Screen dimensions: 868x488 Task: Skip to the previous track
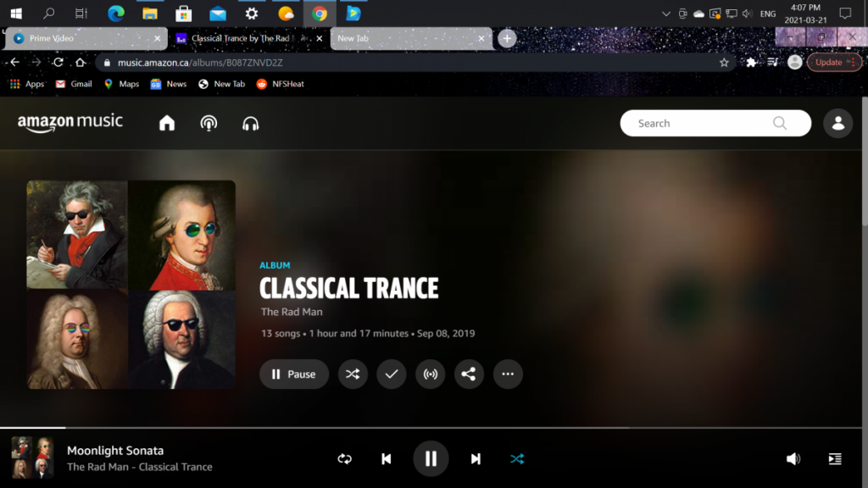(387, 458)
